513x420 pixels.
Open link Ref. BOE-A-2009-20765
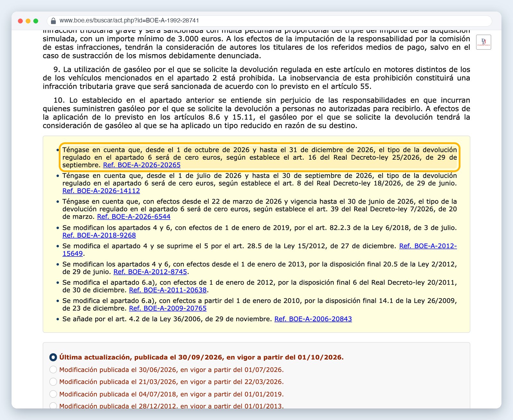point(168,308)
